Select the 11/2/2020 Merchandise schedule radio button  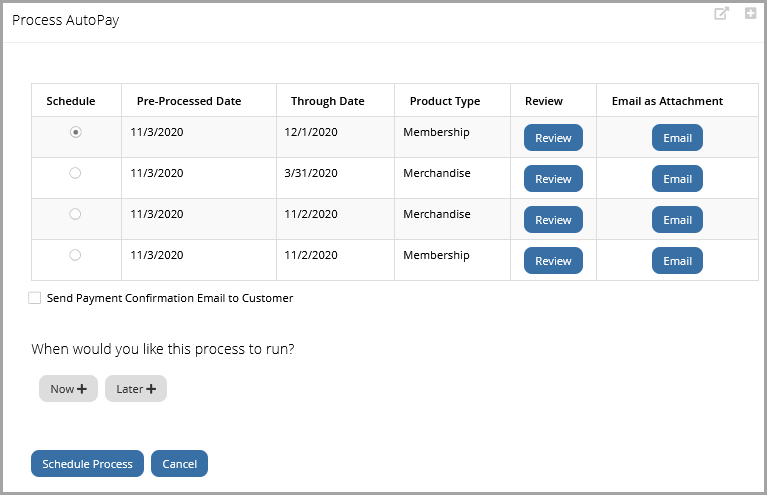coord(75,214)
